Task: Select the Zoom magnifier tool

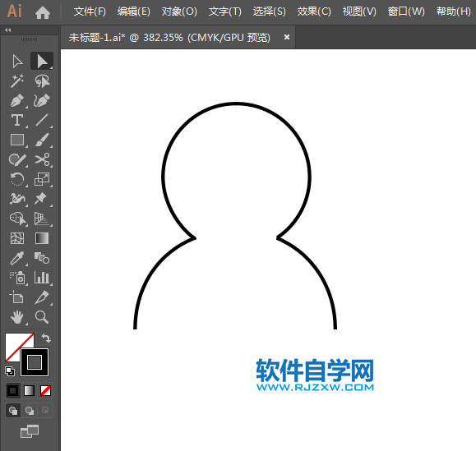Action: click(x=42, y=317)
